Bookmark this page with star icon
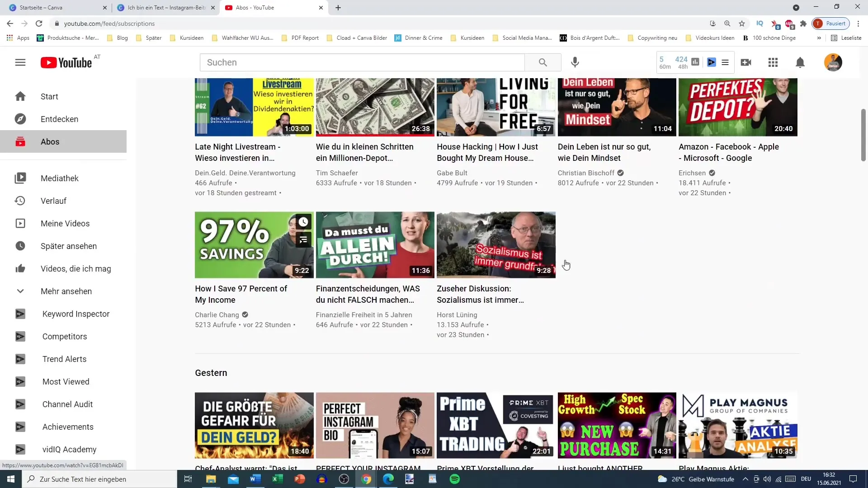 point(742,23)
